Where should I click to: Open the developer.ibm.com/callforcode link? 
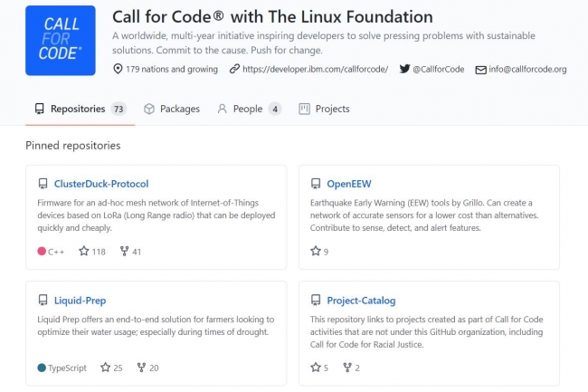pyautogui.click(x=315, y=69)
